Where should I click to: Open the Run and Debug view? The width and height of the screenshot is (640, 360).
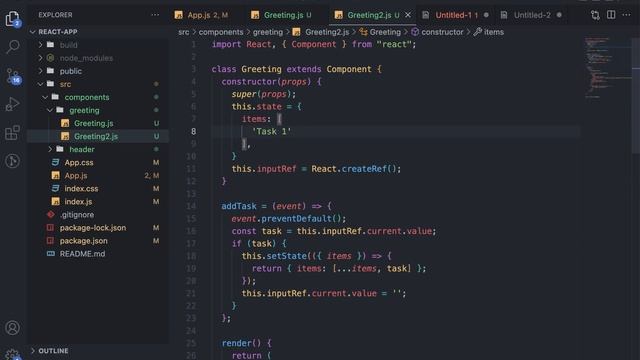13,104
